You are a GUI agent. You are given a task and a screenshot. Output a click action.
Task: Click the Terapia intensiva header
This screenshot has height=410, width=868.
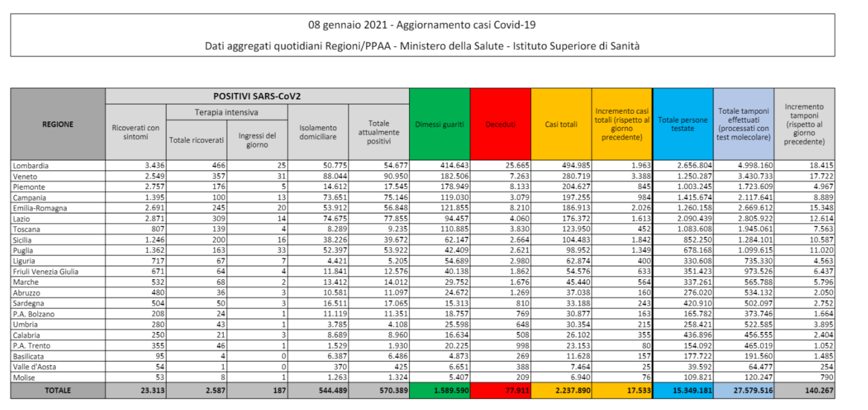coord(226,112)
